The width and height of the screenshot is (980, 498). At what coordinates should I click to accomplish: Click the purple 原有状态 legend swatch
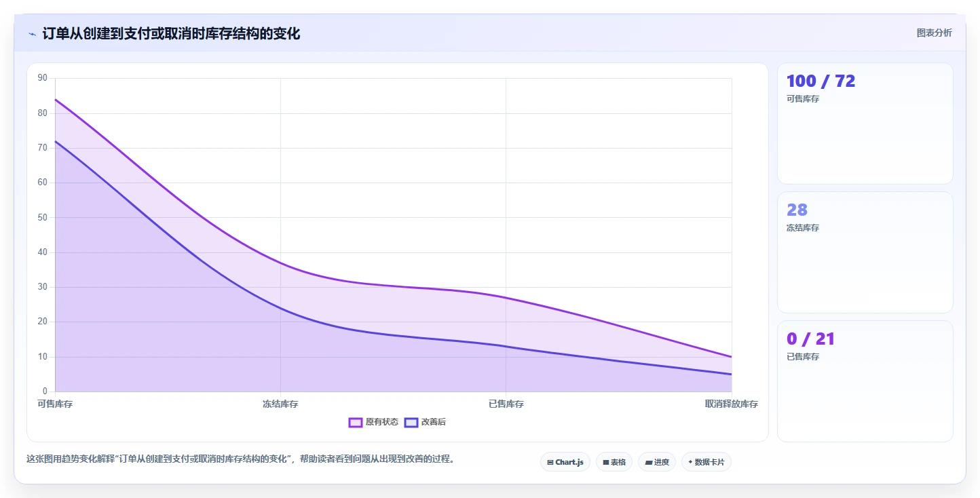point(355,422)
